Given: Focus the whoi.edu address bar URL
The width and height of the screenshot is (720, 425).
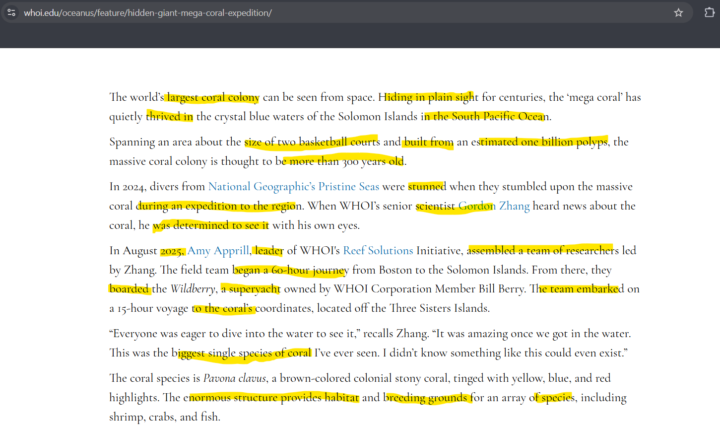Looking at the screenshot, I should pos(147,13).
